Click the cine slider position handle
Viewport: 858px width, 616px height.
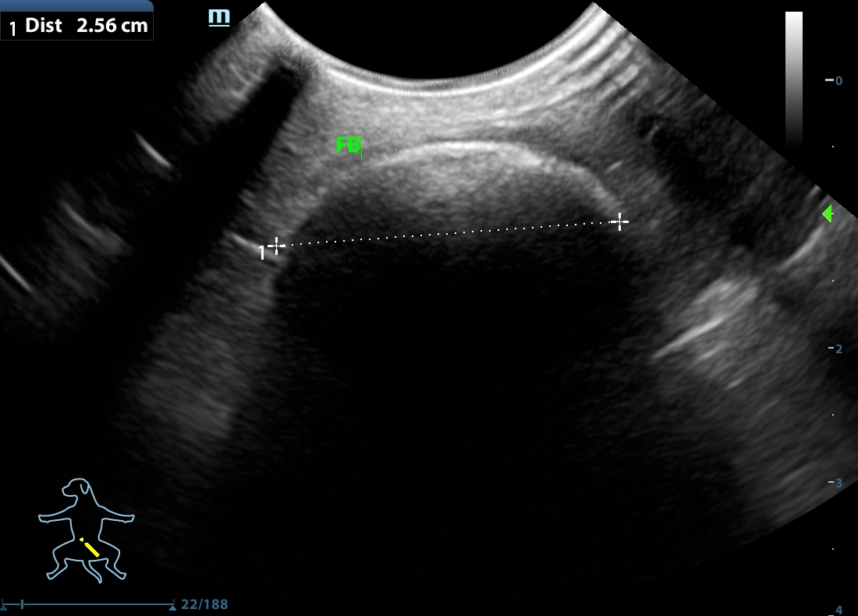pyautogui.click(x=23, y=604)
